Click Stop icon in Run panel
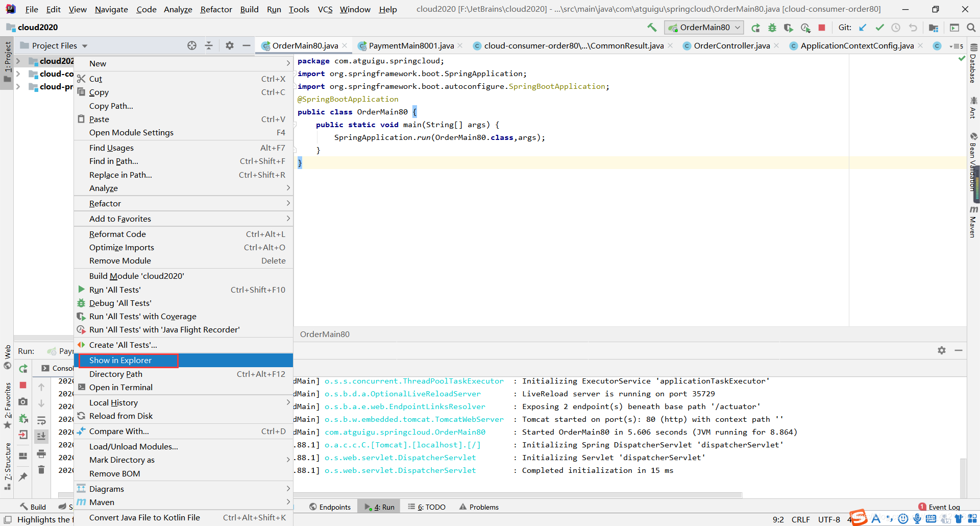The height and width of the screenshot is (526, 980). coord(23,385)
